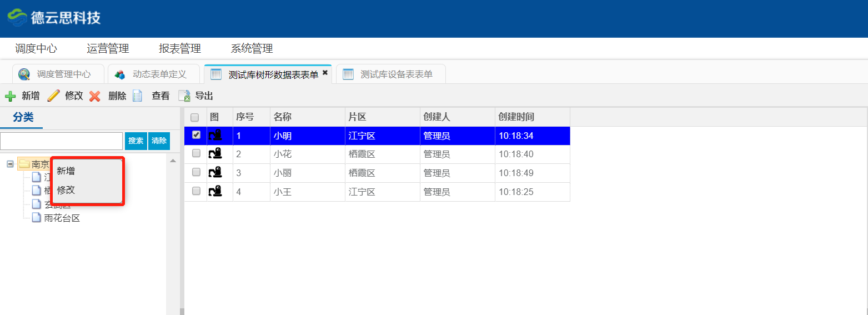Click the tree panel scrollbar up arrow
This screenshot has width=868, height=315.
tap(173, 161)
